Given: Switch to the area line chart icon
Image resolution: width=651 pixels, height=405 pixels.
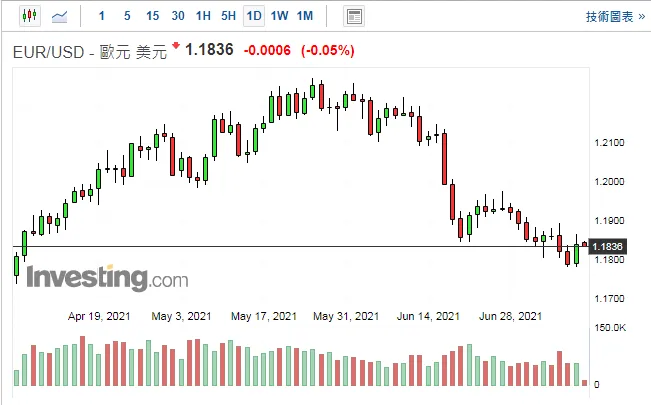Looking at the screenshot, I should 59,17.
